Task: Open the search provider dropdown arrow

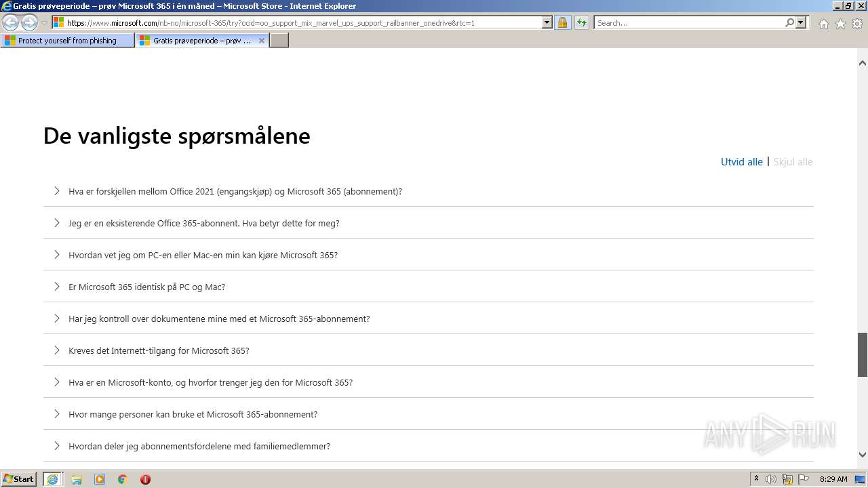Action: [801, 22]
